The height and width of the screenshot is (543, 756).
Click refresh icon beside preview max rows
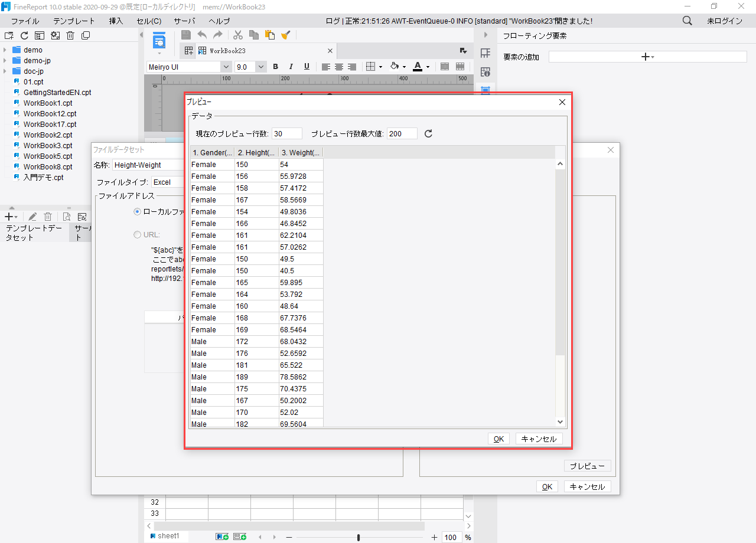point(429,133)
